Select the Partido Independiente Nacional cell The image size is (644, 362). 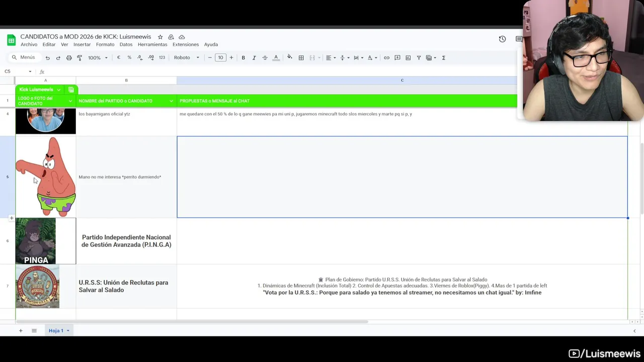[x=126, y=241]
